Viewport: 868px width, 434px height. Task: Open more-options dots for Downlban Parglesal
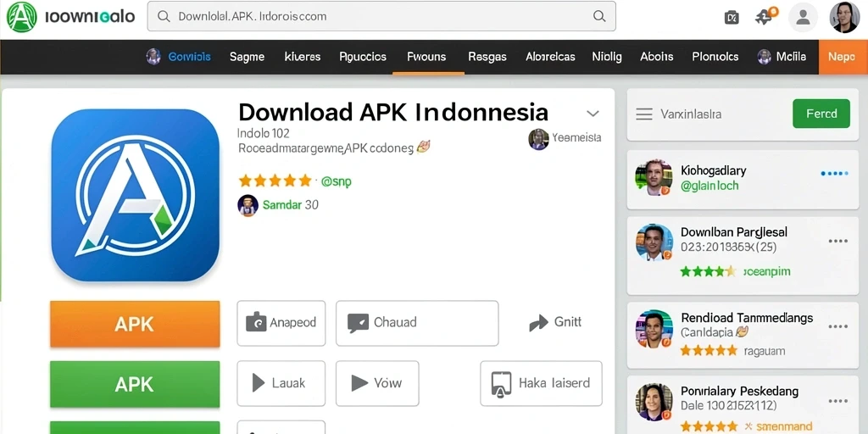click(837, 241)
